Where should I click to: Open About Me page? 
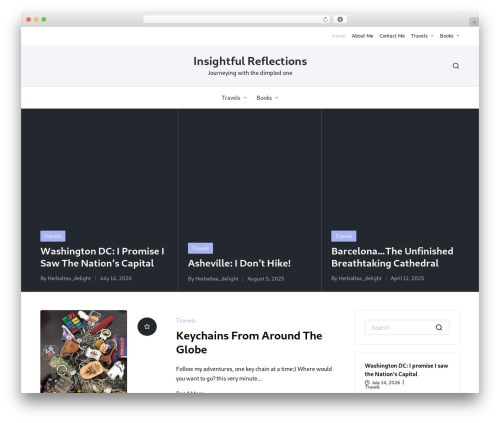click(x=362, y=36)
